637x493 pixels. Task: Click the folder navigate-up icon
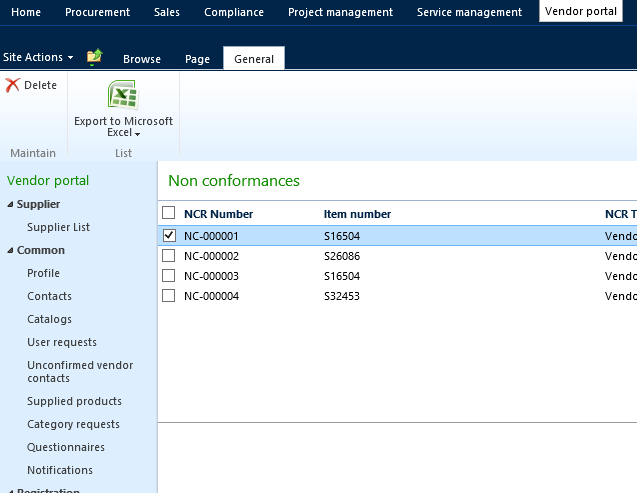pyautogui.click(x=94, y=57)
